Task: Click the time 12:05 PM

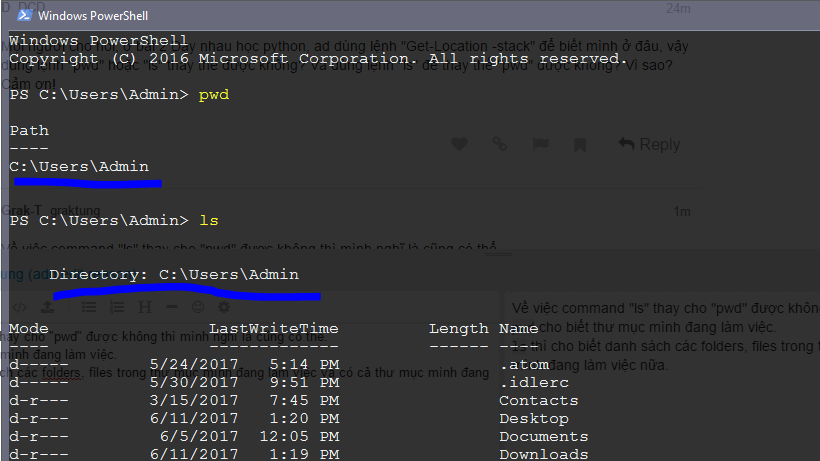Action: (x=300, y=436)
